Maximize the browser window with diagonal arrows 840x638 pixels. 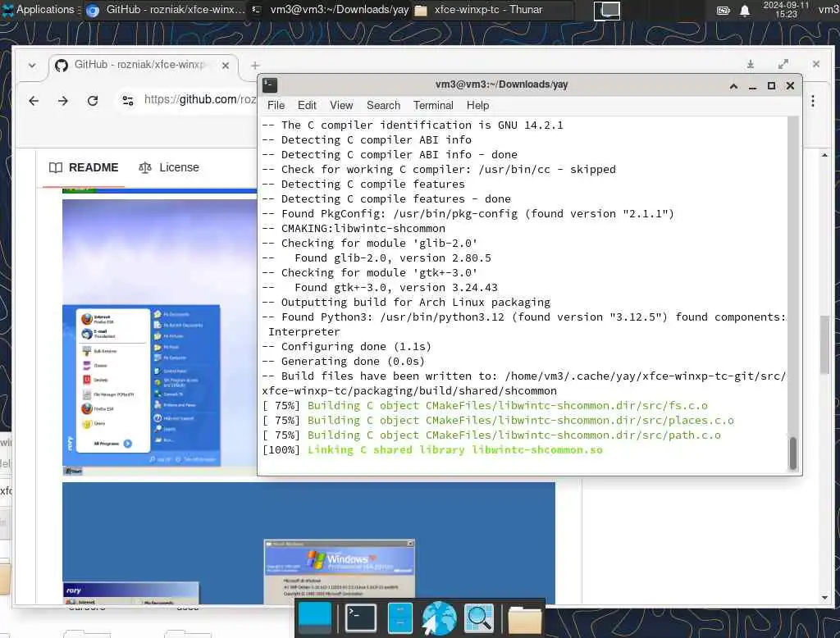click(783, 64)
